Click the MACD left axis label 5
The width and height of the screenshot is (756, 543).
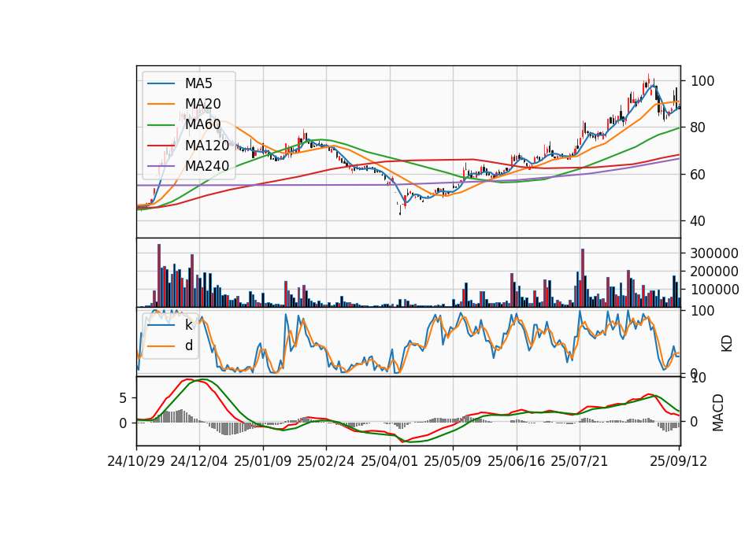pyautogui.click(x=123, y=398)
